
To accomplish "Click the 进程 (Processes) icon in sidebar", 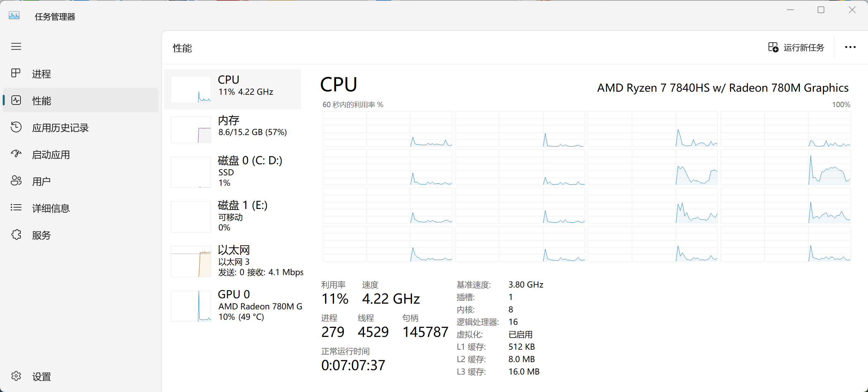I will pyautogui.click(x=16, y=73).
